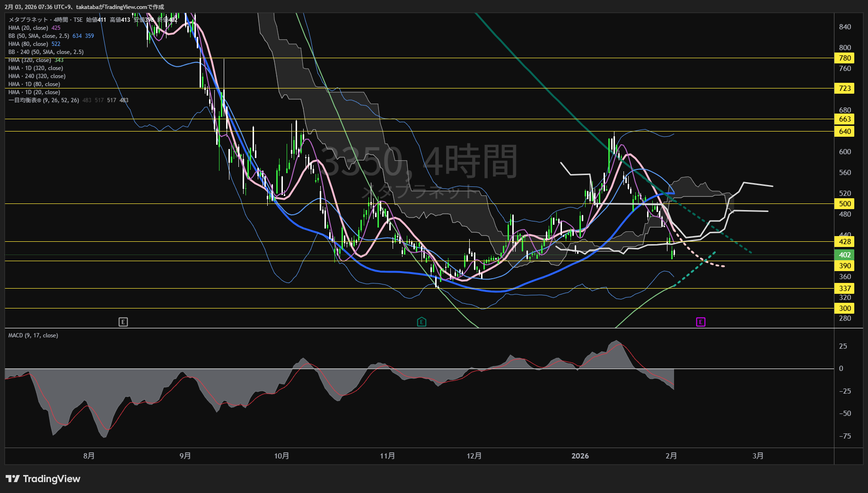Open the Ichimoku 一目均衡表 indicator legend
Viewport: 868px width, 493px height.
click(44, 100)
